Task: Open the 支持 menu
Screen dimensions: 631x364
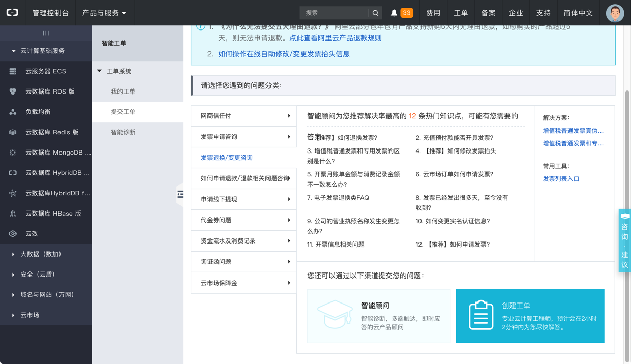Action: click(x=543, y=13)
